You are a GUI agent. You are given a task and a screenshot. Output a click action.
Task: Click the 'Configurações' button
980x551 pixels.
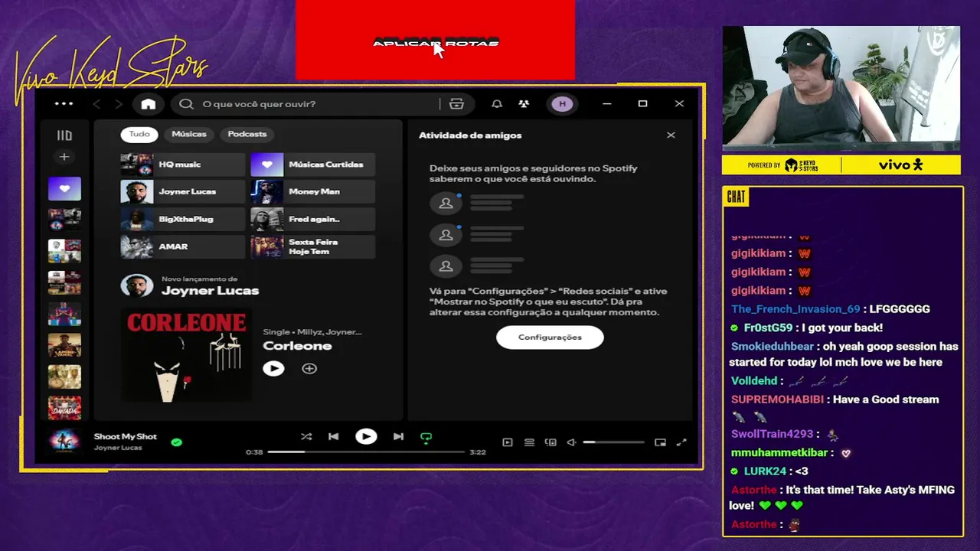[550, 337]
